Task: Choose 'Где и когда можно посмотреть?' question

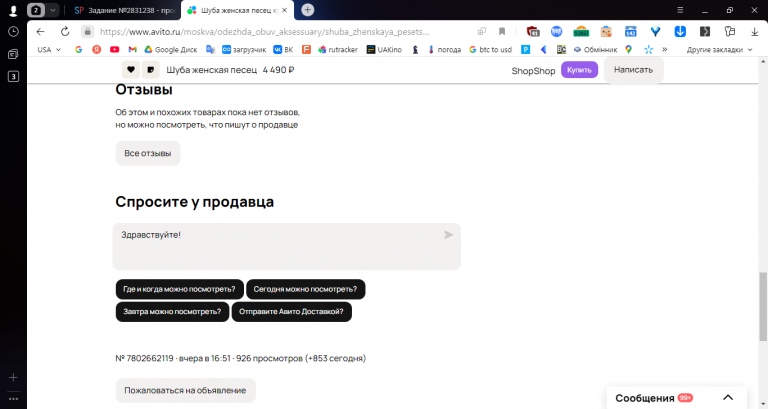Action: click(x=179, y=289)
